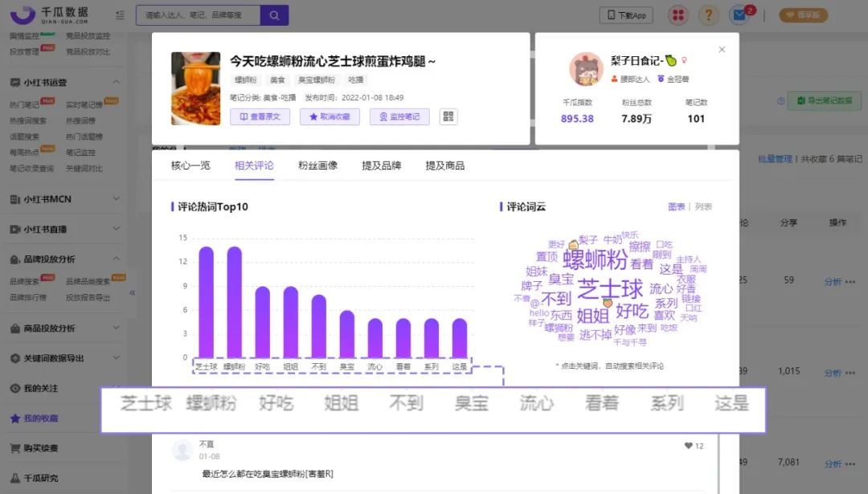This screenshot has width=868, height=494.
Task: Click the QR code icon on the note card
Action: pos(448,116)
